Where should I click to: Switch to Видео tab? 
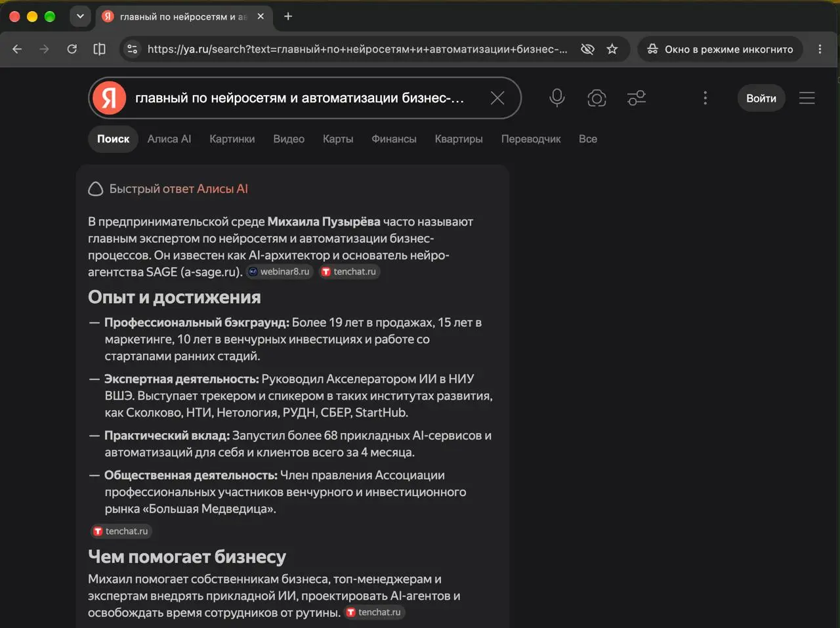coord(289,139)
